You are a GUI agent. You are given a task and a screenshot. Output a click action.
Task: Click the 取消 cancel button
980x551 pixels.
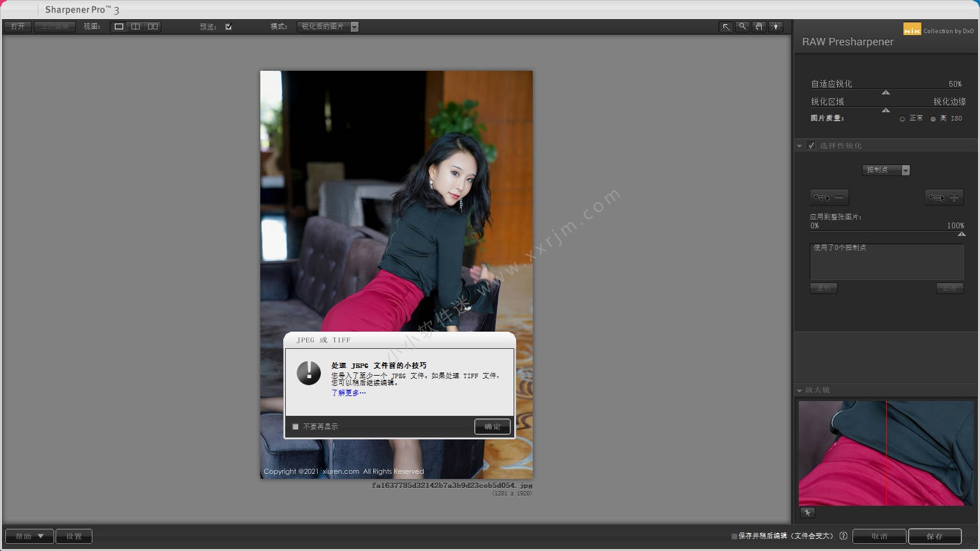pos(879,536)
